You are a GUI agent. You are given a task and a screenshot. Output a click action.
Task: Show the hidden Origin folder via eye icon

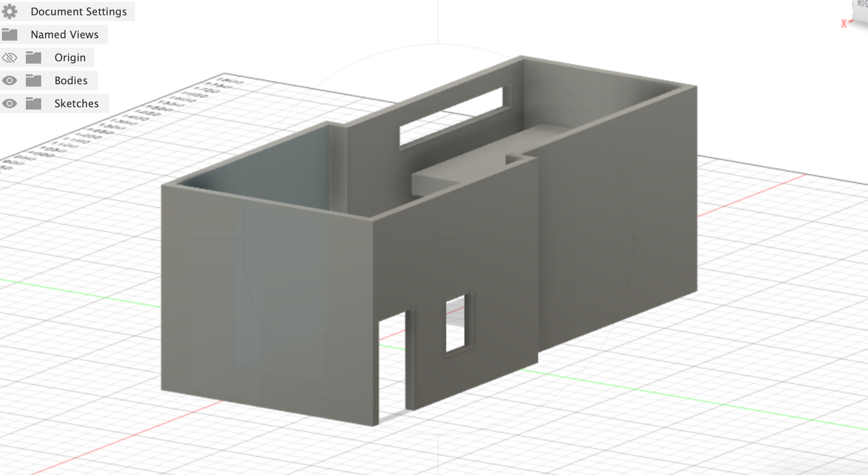click(10, 57)
